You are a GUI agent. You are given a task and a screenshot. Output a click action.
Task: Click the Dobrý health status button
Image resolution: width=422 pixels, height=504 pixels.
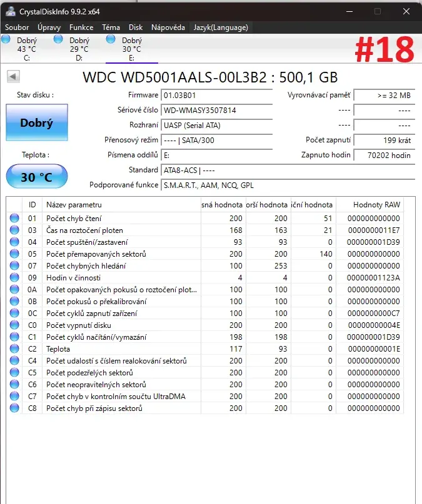(x=37, y=122)
